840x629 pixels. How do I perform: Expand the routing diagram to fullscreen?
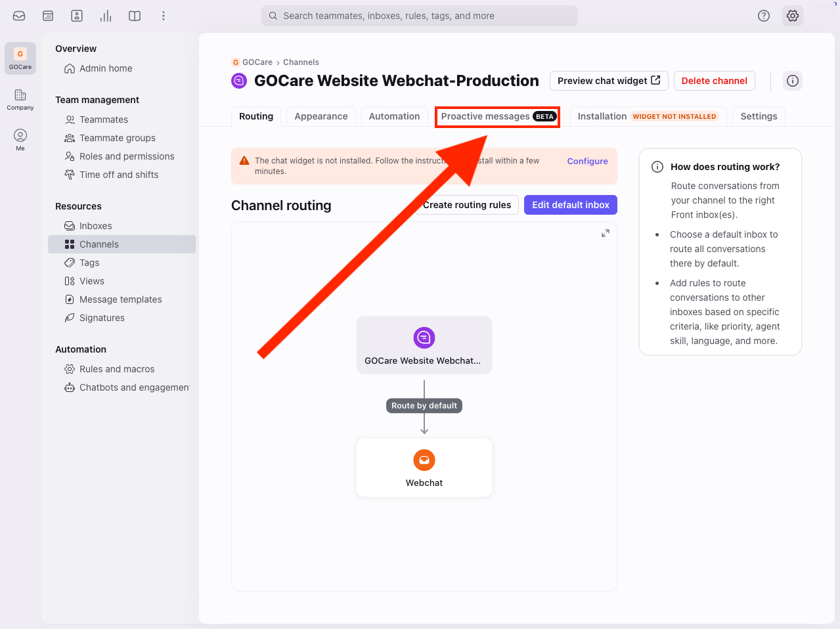pos(606,233)
